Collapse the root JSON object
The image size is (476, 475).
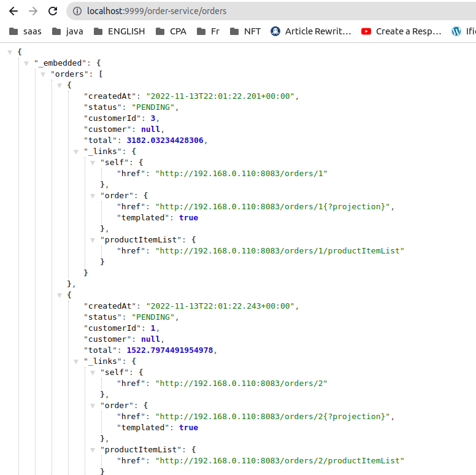[10, 52]
